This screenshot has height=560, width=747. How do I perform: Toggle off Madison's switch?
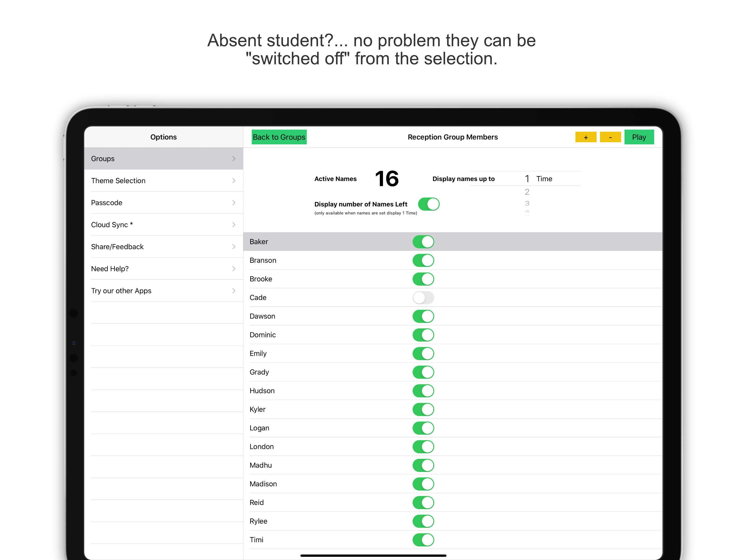pyautogui.click(x=423, y=484)
